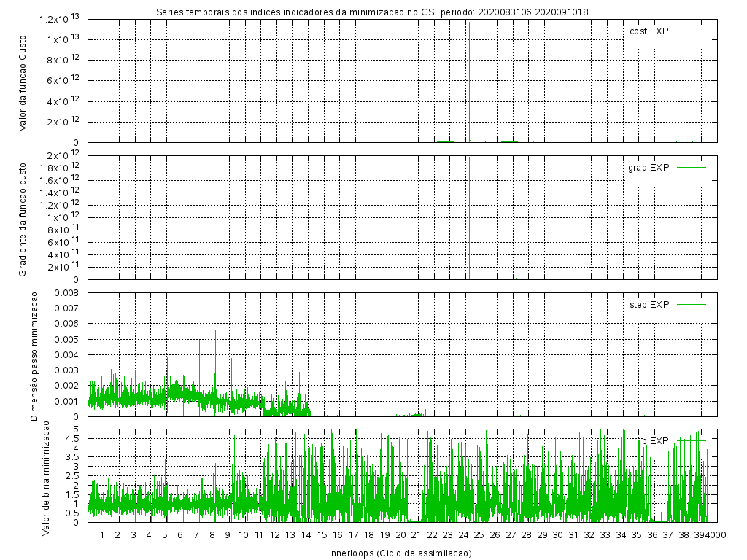The image size is (747, 560).
Task: Click the line sample beside step EXP
Action: pos(692,304)
